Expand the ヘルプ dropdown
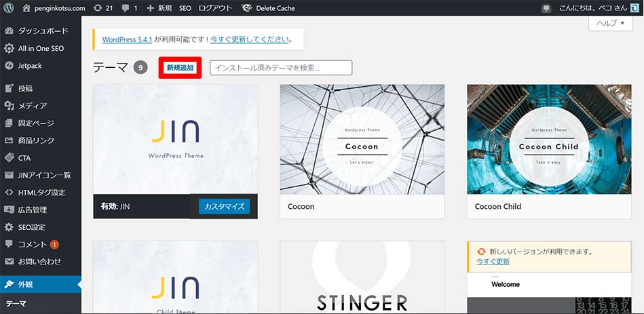Screen dimensions: 644x314 pos(610,23)
